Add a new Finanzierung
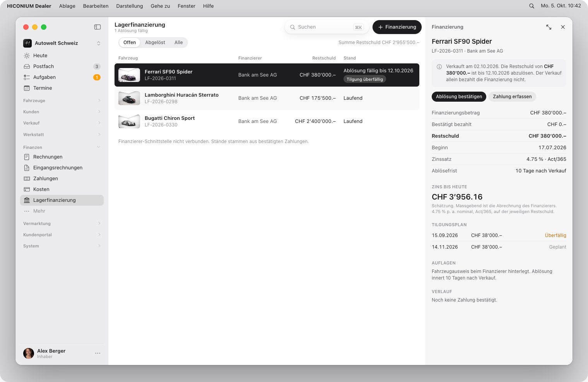 (x=397, y=27)
